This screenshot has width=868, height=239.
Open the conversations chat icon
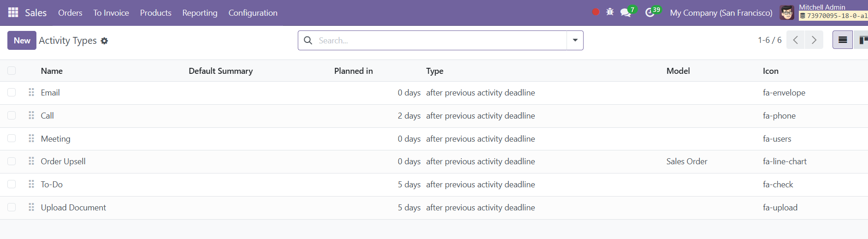pos(626,12)
